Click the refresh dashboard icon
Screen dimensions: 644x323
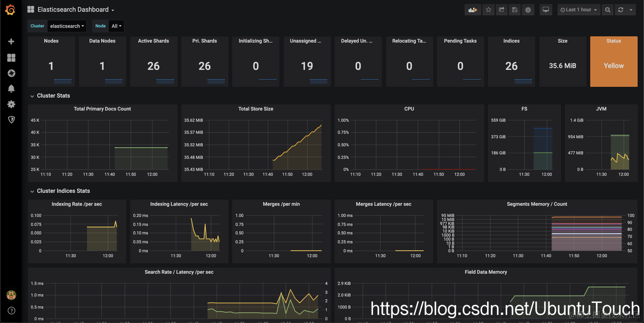tap(620, 9)
